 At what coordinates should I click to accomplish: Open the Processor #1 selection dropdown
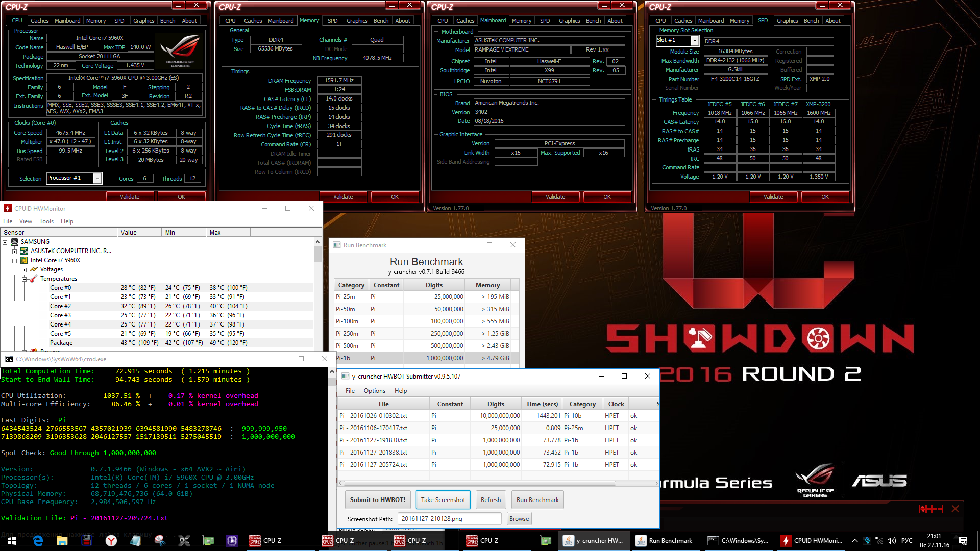[x=97, y=178]
